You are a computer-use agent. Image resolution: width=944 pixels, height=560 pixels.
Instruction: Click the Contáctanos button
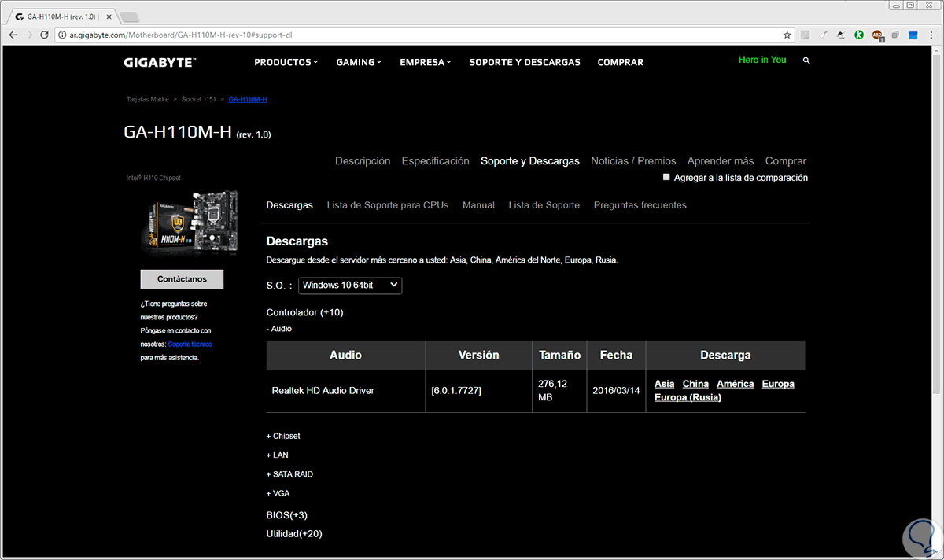182,279
